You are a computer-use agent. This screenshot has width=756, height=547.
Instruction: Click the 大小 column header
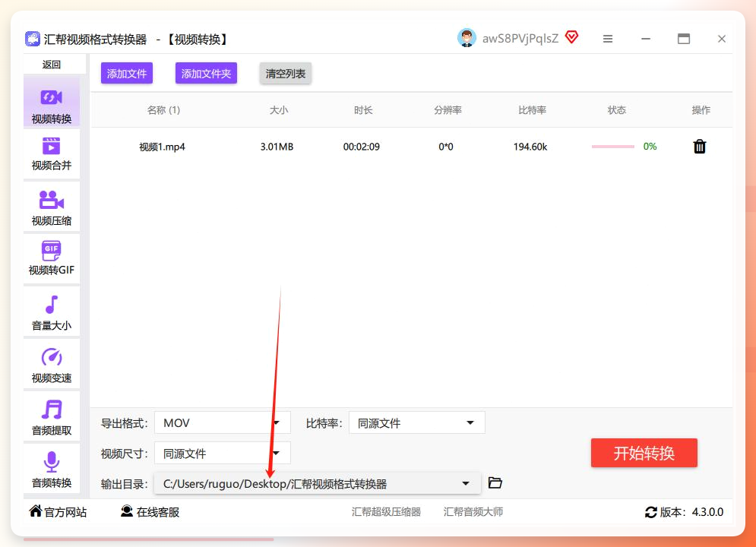[279, 110]
